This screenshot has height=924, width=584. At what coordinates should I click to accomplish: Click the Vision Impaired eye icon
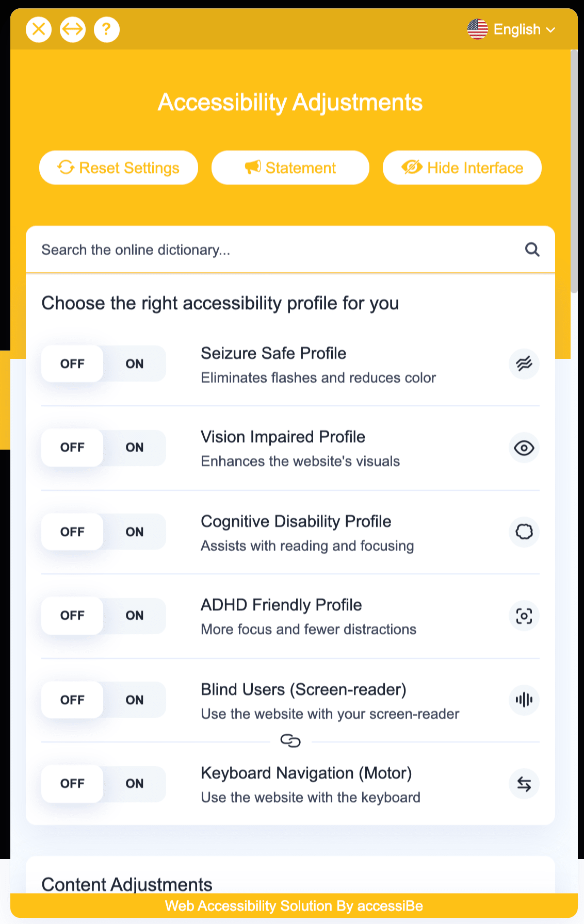(524, 448)
